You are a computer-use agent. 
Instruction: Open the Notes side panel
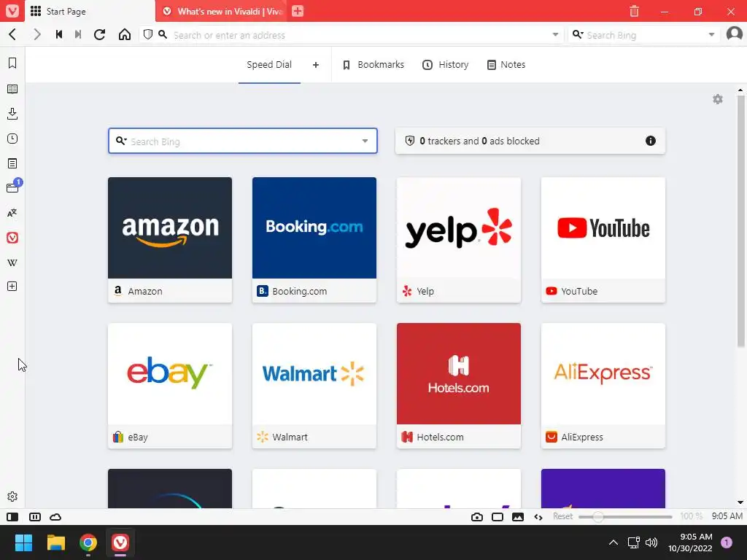12,163
